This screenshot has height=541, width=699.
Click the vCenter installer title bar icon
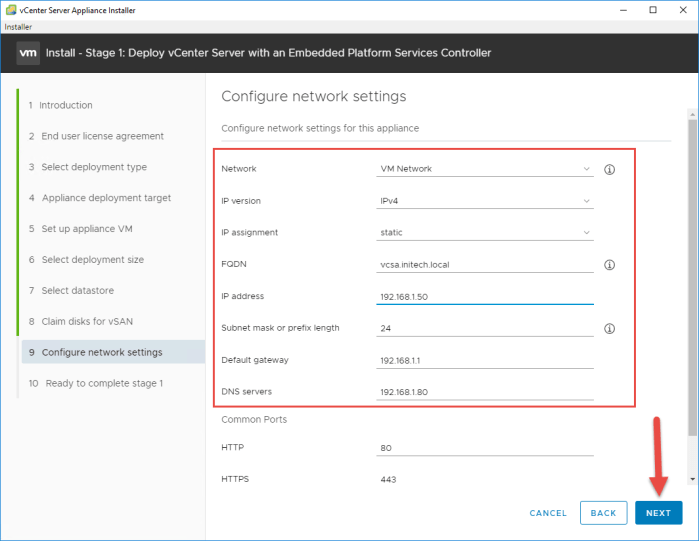pos(11,10)
